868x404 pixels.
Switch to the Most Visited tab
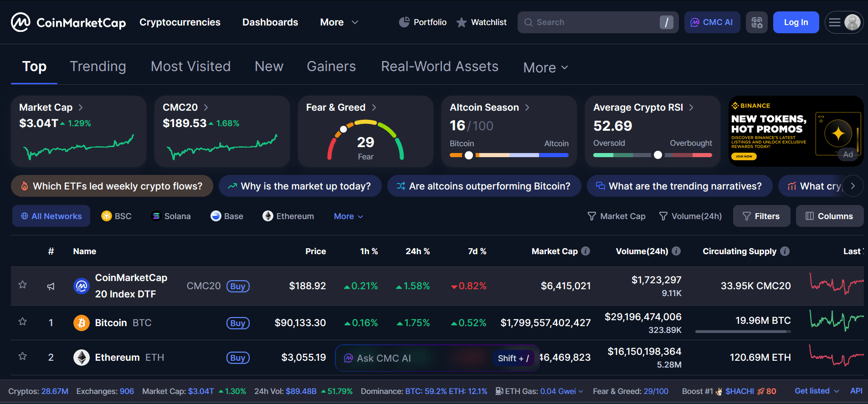[x=190, y=66]
